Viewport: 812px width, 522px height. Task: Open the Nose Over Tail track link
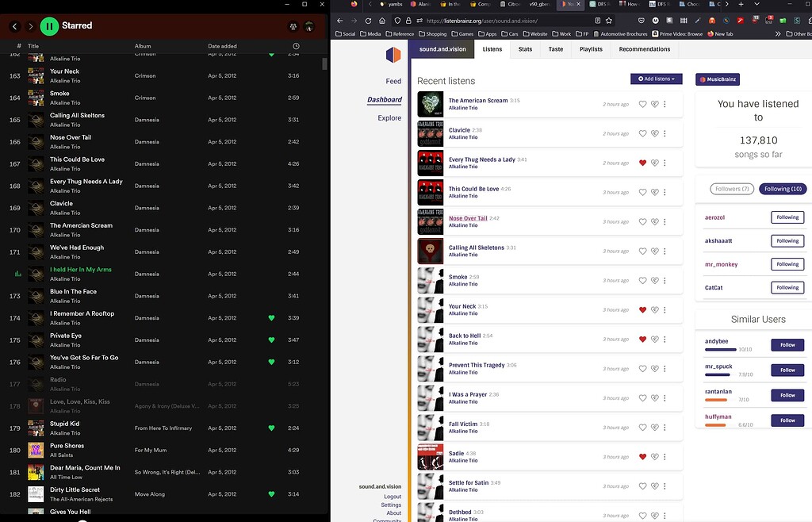click(468, 218)
